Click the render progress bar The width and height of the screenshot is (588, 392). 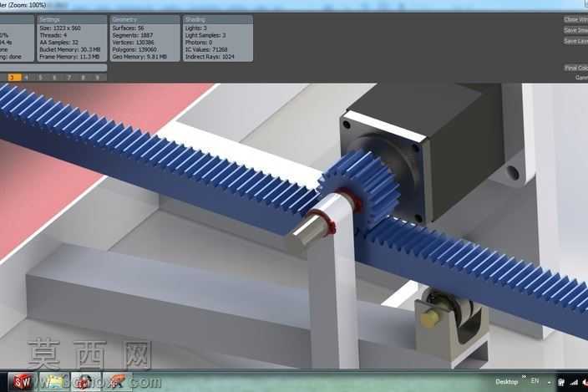click(x=53, y=68)
